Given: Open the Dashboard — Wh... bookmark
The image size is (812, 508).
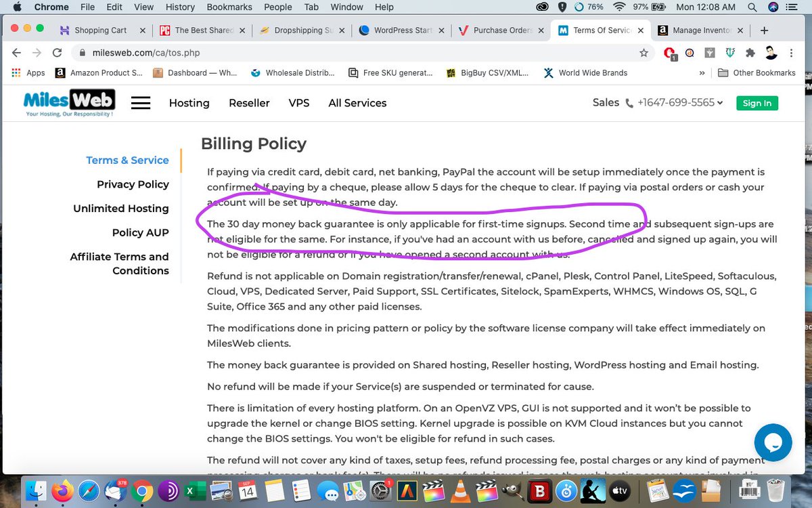Looking at the screenshot, I should pyautogui.click(x=195, y=73).
